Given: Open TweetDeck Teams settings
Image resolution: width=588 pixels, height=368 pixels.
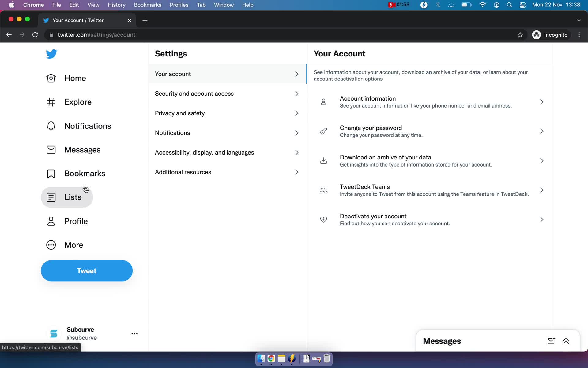Looking at the screenshot, I should tap(429, 190).
